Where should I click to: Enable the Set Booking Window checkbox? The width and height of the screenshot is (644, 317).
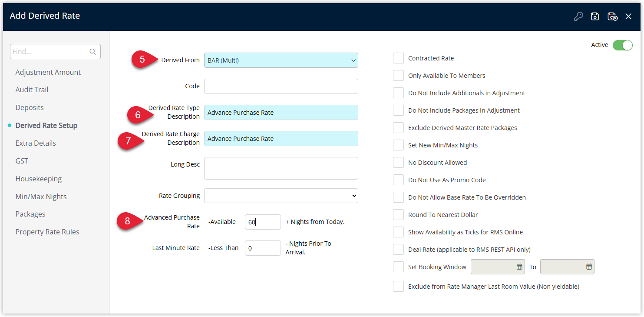click(398, 267)
